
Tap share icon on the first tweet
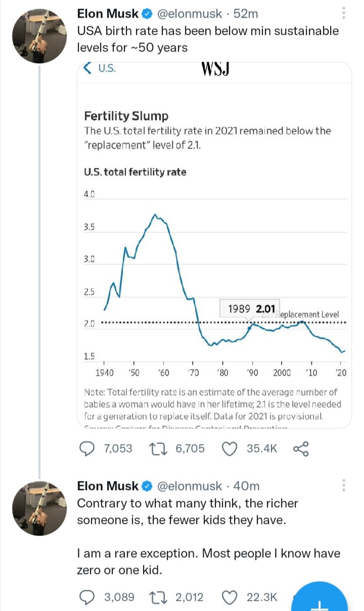(x=300, y=448)
